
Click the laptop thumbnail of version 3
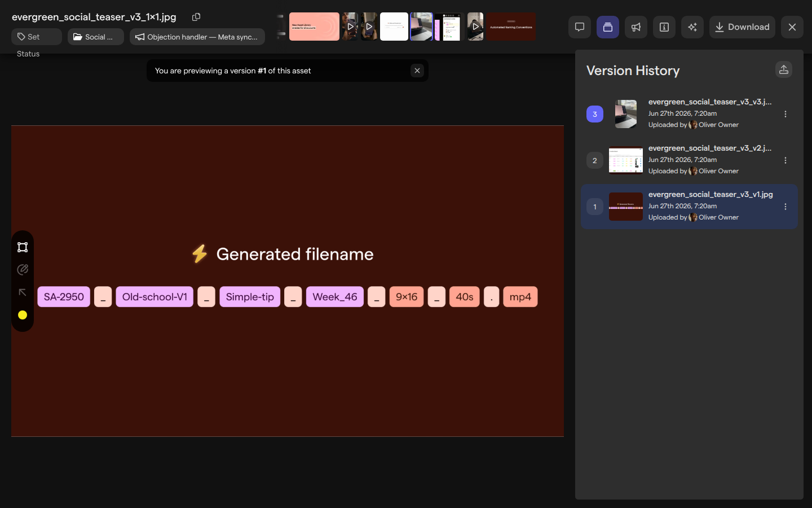pyautogui.click(x=626, y=114)
